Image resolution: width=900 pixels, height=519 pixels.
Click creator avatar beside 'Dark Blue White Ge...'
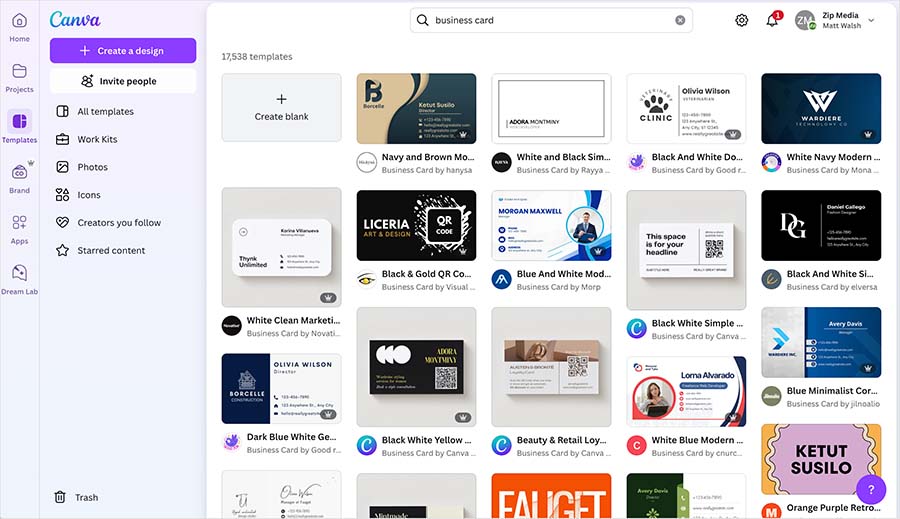pos(231,443)
